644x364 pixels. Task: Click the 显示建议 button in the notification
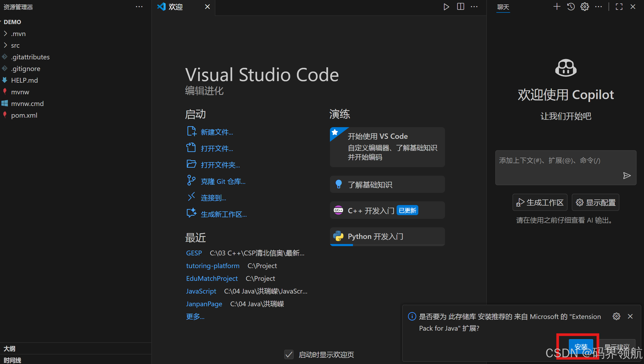[x=616, y=347]
